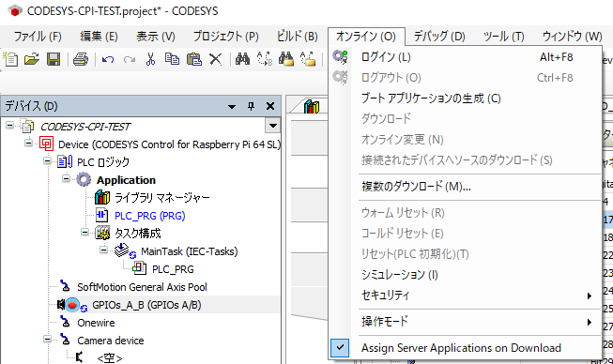Open the ファイル (F) menu

coord(38,37)
